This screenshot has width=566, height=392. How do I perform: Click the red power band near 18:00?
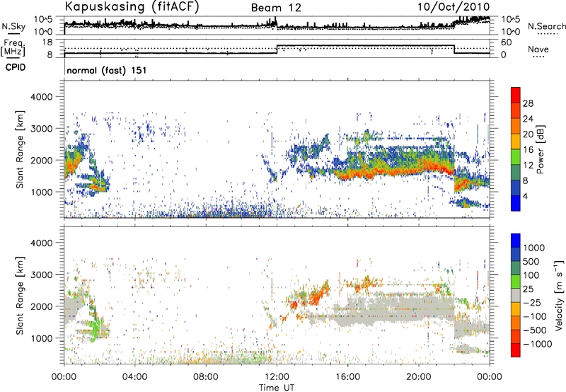(x=383, y=171)
